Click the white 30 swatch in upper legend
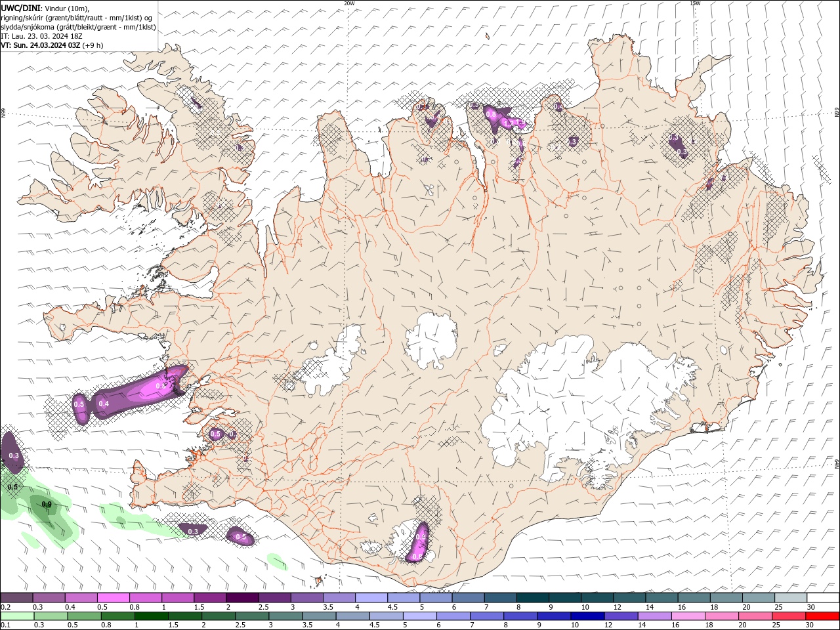This screenshot has width=840, height=630. click(x=823, y=598)
